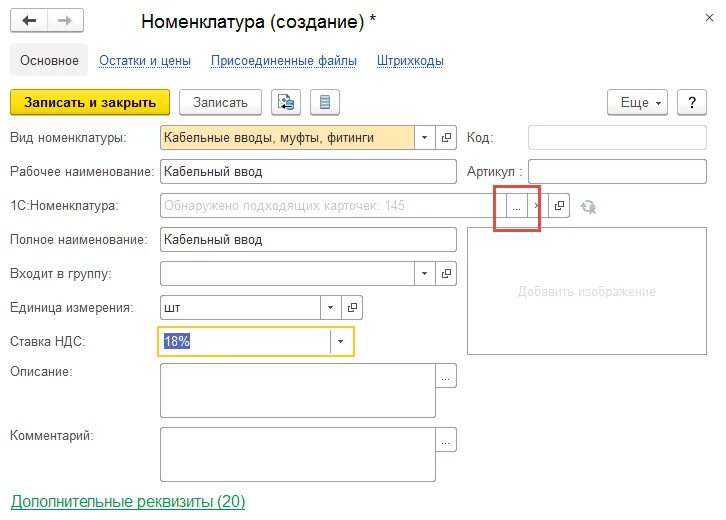Expand the Единица измерения dropdown
The image size is (726, 520).
click(331, 307)
